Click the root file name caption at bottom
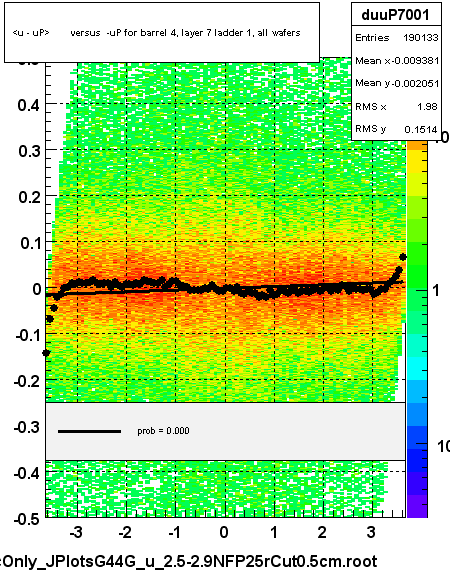The image size is (450, 575). pos(189,562)
